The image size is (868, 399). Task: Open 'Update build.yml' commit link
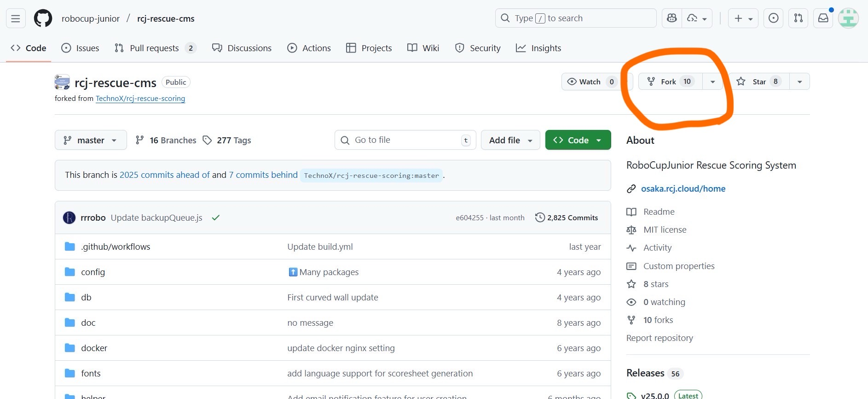320,246
